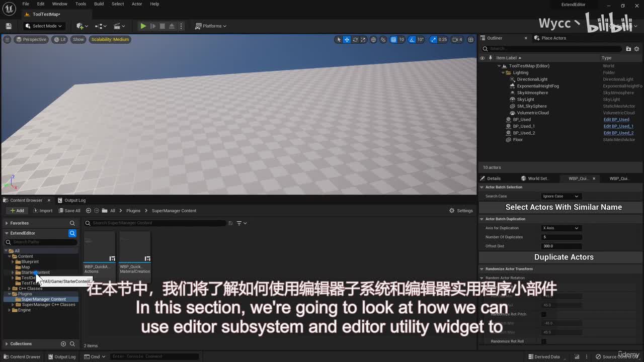Expand the Favorites section
Screen dimensions: 644x362
click(x=7, y=223)
